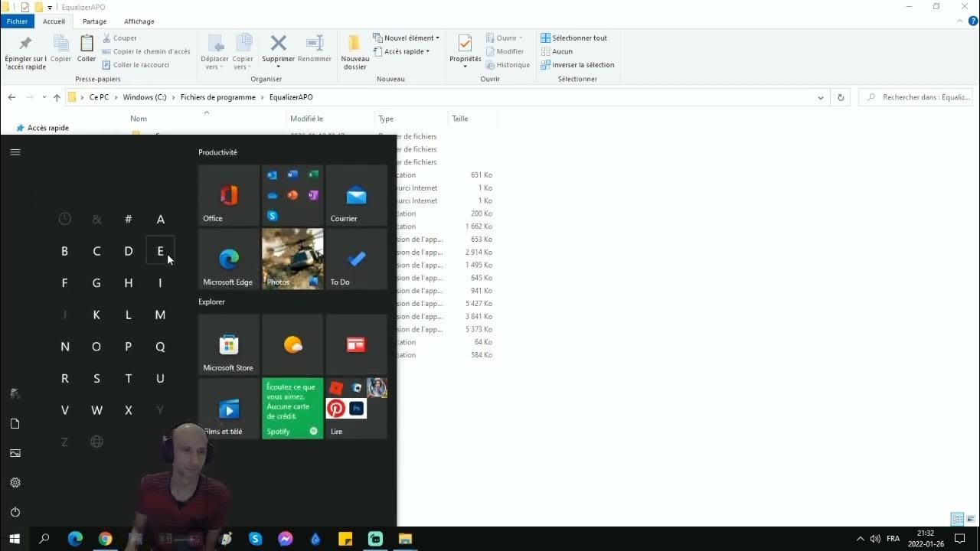Click the Power icon in Start sidebar
This screenshot has height=551, width=980.
[x=15, y=512]
